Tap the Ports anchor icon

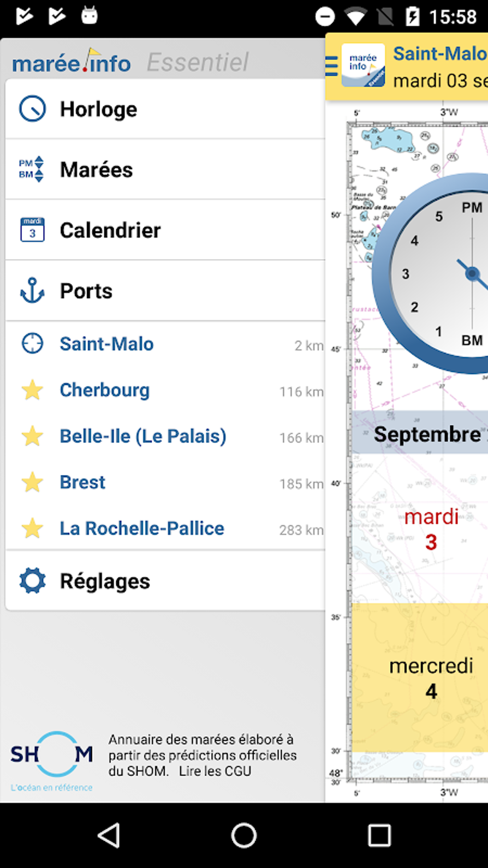tap(32, 291)
